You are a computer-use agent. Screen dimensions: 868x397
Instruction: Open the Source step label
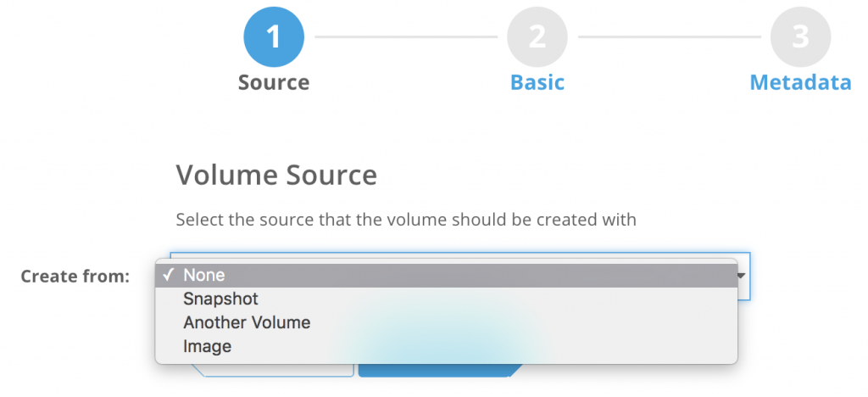(x=274, y=83)
